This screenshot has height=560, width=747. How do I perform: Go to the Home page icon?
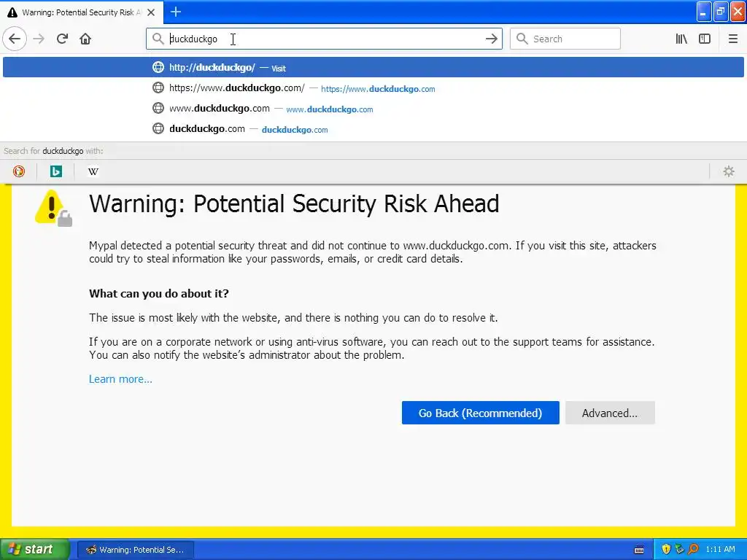pyautogui.click(x=85, y=39)
